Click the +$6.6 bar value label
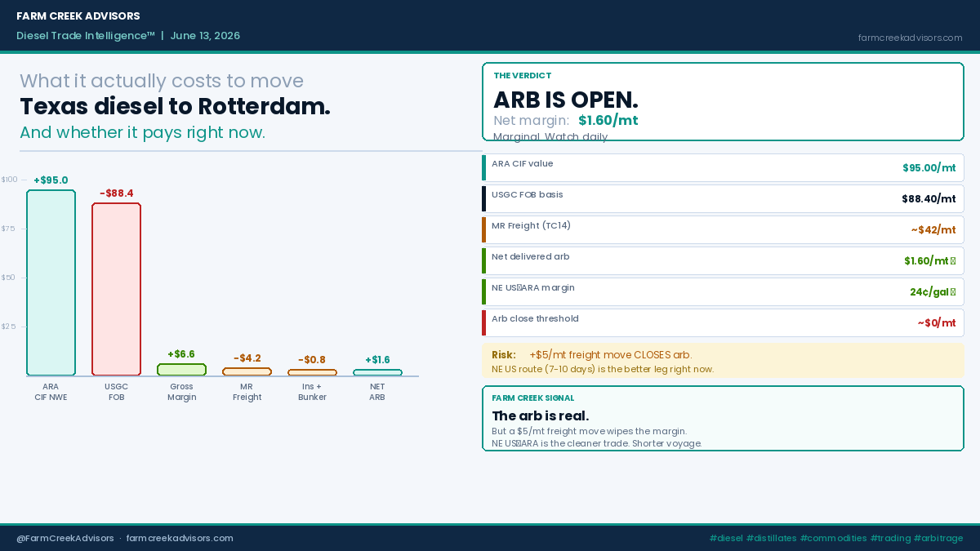 (181, 354)
